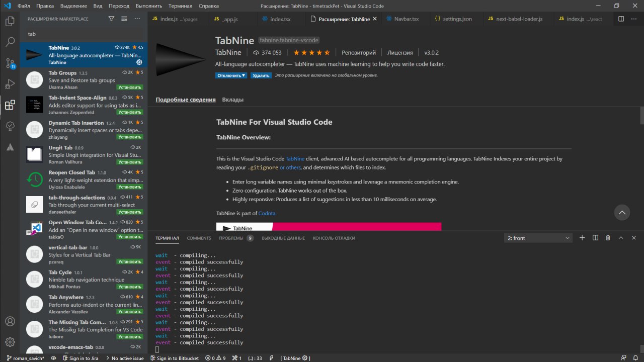Open the Файл menu
Screen dimensions: 644x362
tap(23, 6)
